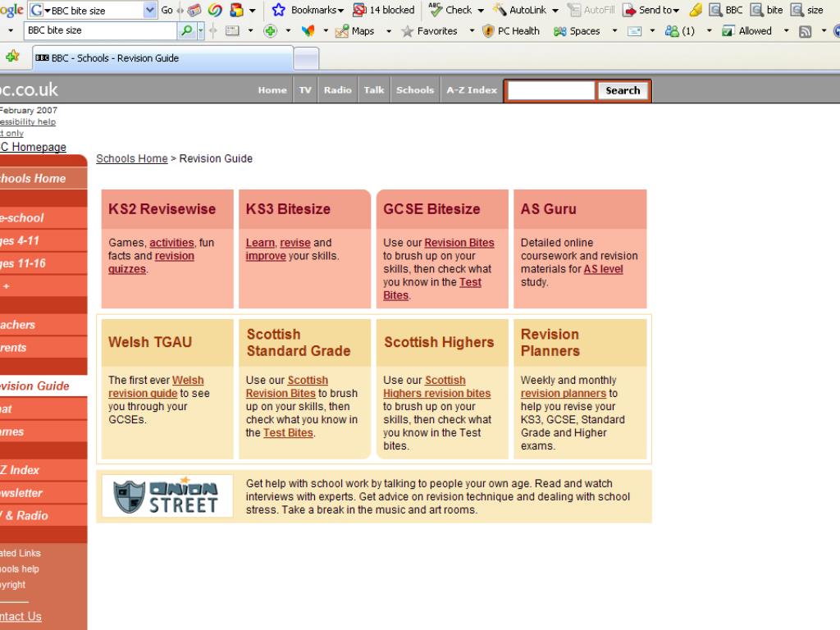The image size is (840, 630).
Task: Click the Allowed popup icon
Action: pos(728,31)
